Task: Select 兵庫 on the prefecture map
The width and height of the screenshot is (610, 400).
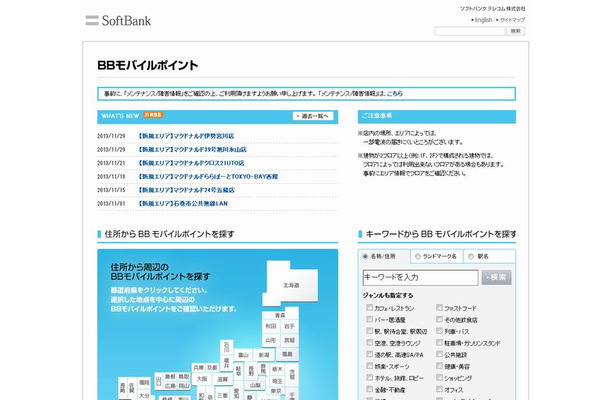Action: pyautogui.click(x=198, y=368)
